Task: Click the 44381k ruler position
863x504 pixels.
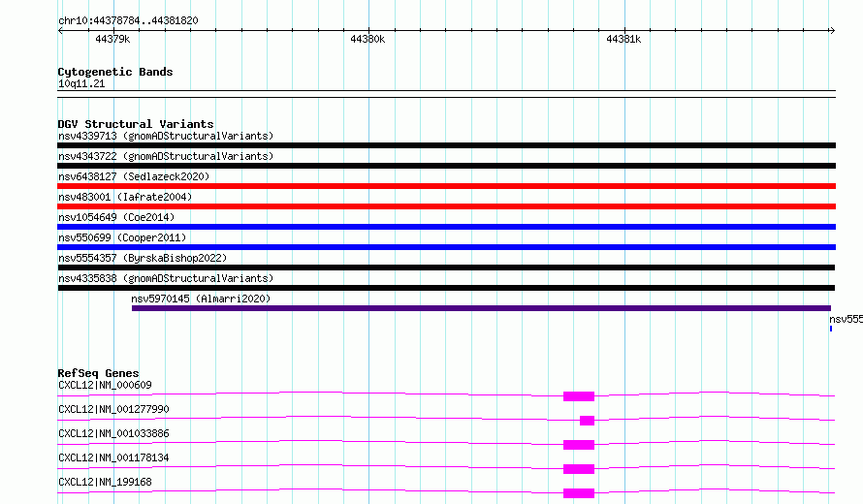Action: (623, 39)
